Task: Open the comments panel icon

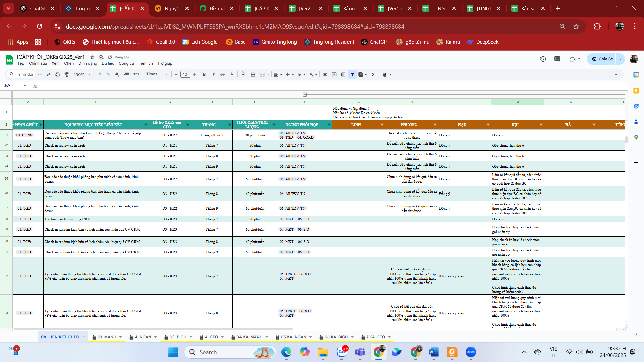Action: [x=557, y=59]
